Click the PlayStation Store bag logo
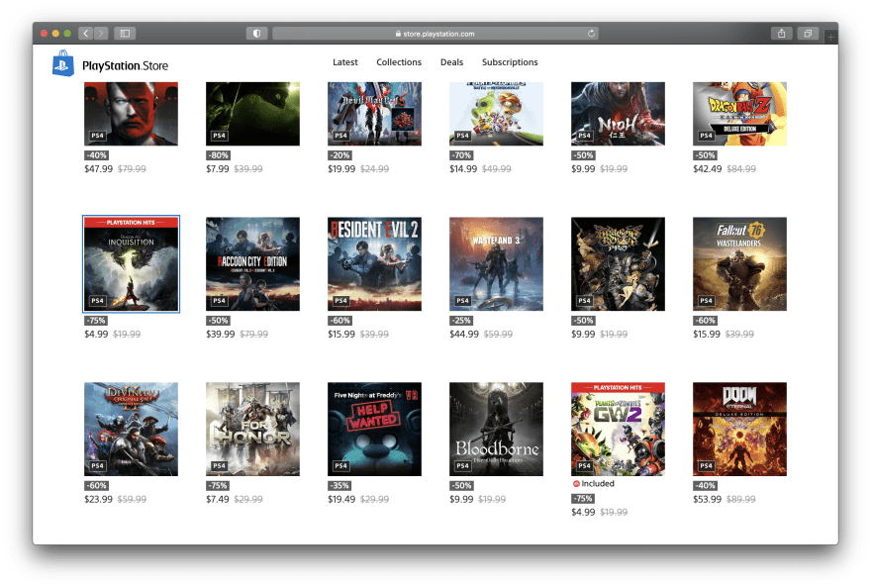Image resolution: width=871 pixels, height=588 pixels. [x=62, y=63]
